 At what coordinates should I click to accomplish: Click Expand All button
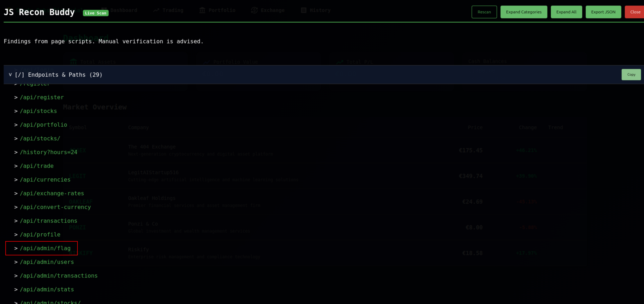pos(566,12)
